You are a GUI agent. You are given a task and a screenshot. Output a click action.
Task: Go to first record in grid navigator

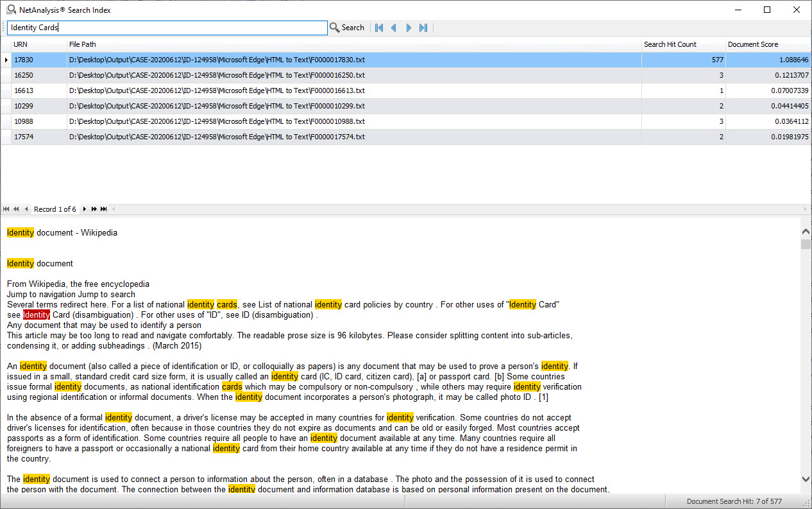pos(6,209)
